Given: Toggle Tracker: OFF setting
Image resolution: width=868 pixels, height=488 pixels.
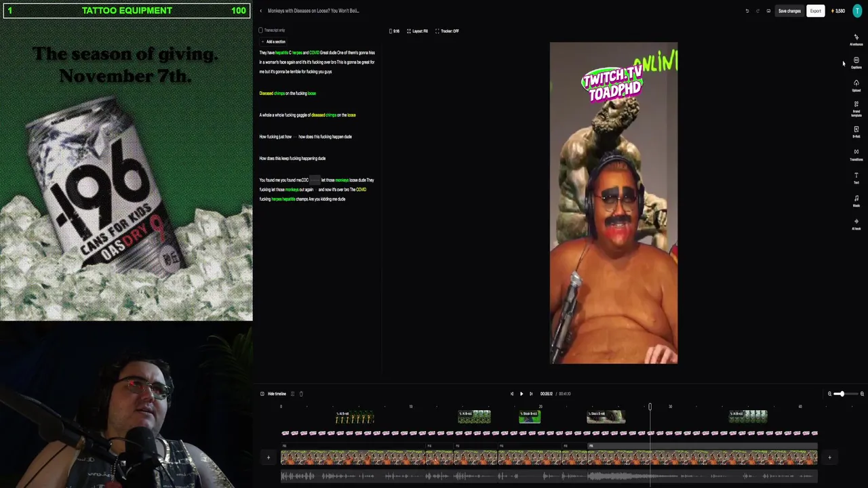Looking at the screenshot, I should coord(447,31).
